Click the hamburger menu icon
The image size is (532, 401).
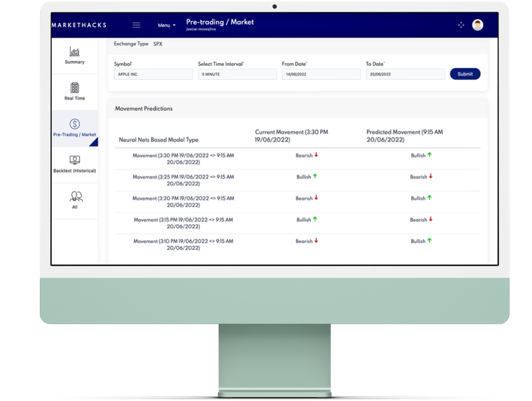pos(136,25)
